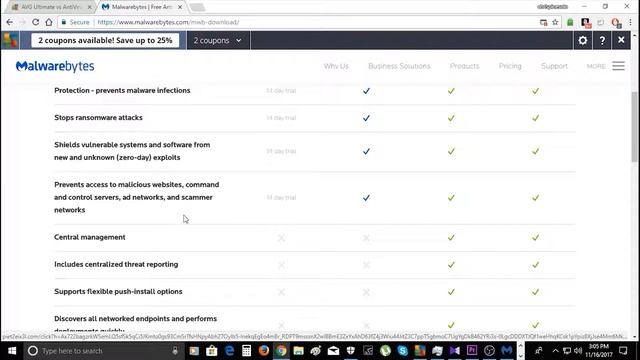Switch to Chrome in taskbar
640x360 pixels.
[x=281, y=351]
